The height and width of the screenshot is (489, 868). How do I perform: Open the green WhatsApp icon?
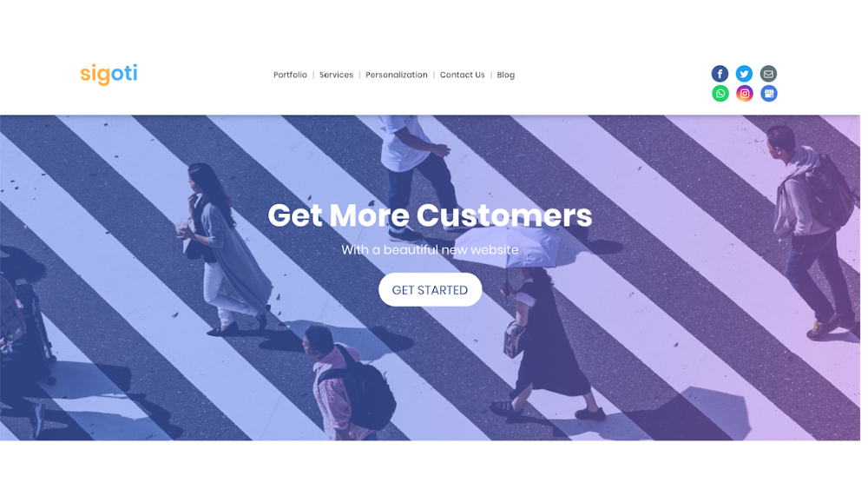[x=720, y=94]
